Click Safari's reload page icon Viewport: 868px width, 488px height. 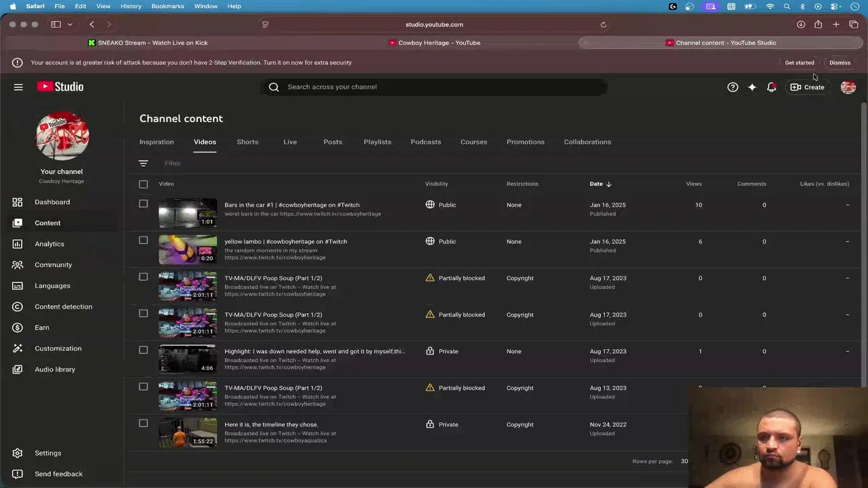[603, 24]
